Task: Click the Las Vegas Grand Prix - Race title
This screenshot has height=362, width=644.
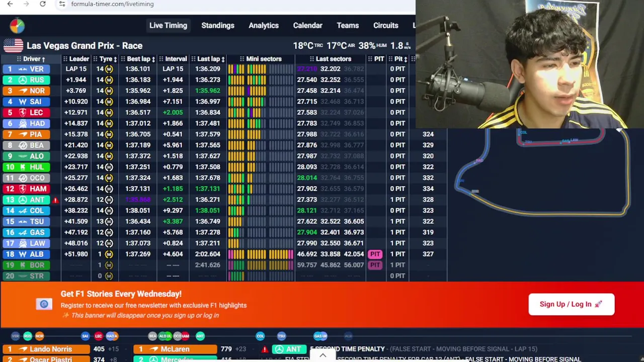Action: [x=85, y=46]
